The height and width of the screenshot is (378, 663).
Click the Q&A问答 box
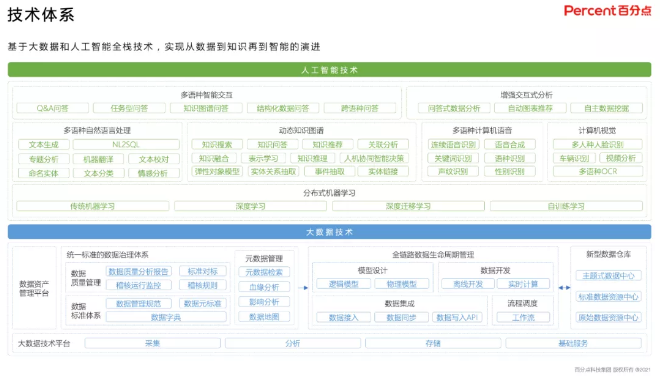tap(52, 108)
